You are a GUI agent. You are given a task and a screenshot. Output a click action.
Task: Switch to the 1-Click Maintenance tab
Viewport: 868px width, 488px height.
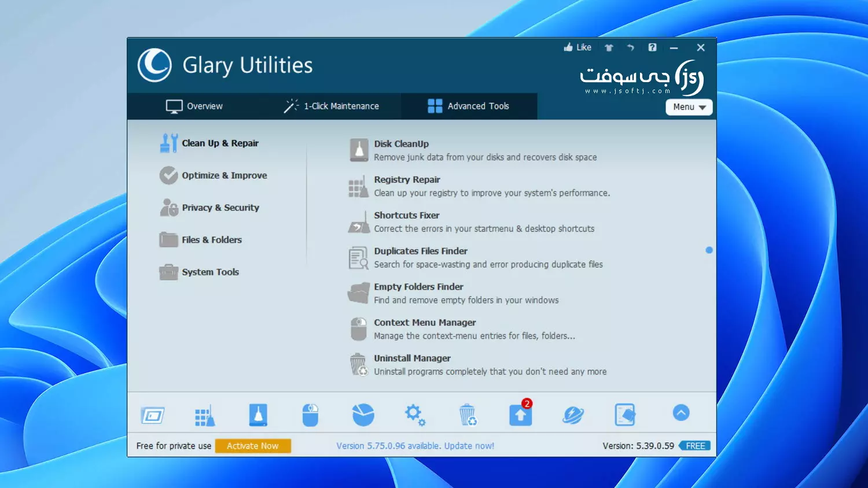point(331,106)
